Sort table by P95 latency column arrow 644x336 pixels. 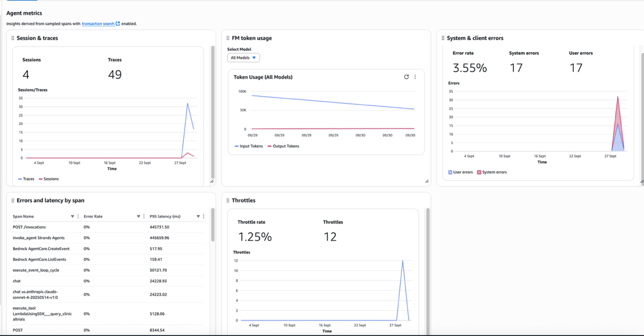(x=198, y=216)
